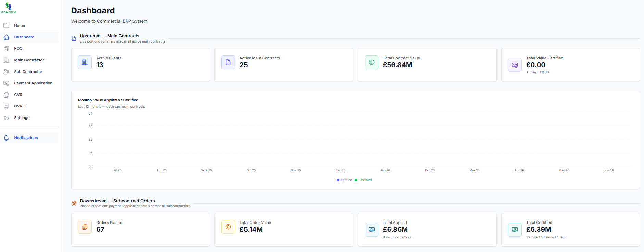Click the £56.84M total contract value
This screenshot has height=252, width=644.
click(x=397, y=65)
